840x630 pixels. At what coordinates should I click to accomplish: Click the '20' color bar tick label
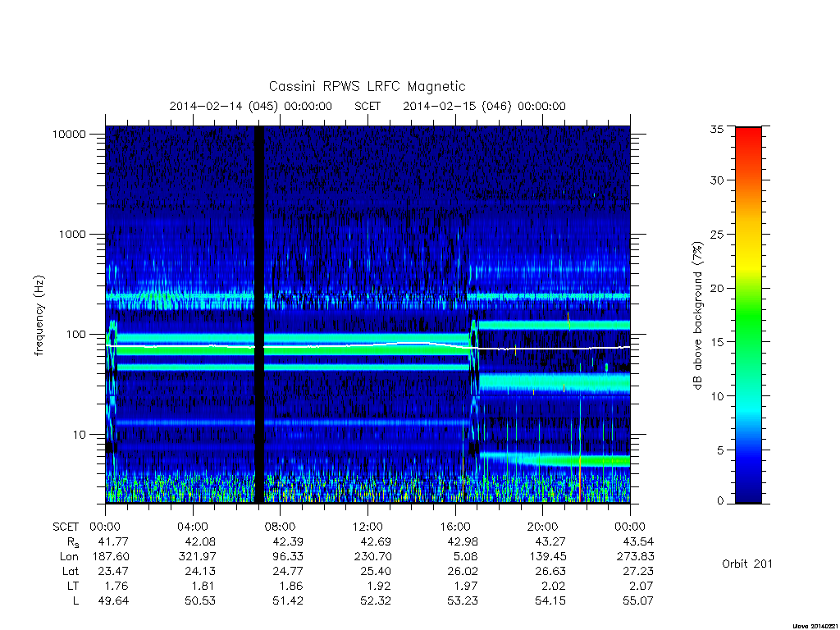(x=717, y=288)
